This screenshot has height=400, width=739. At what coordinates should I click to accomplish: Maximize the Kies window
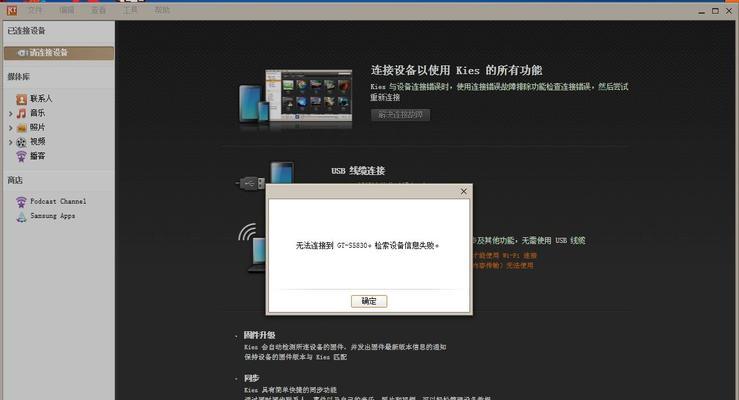pos(715,11)
